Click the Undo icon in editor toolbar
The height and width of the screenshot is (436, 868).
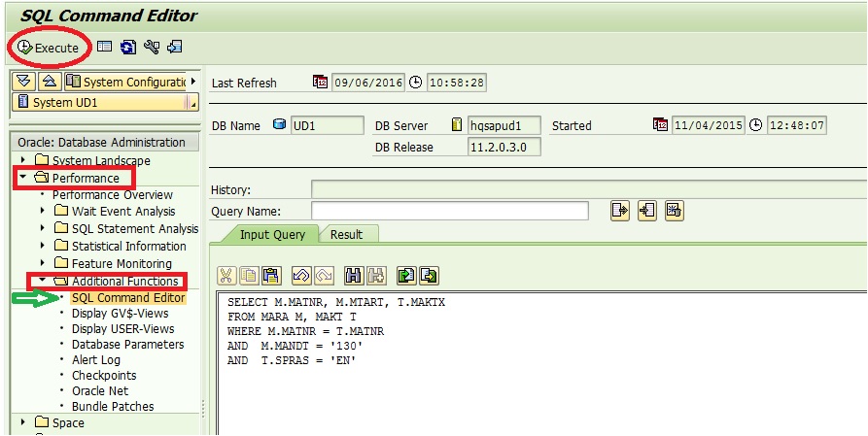[301, 276]
